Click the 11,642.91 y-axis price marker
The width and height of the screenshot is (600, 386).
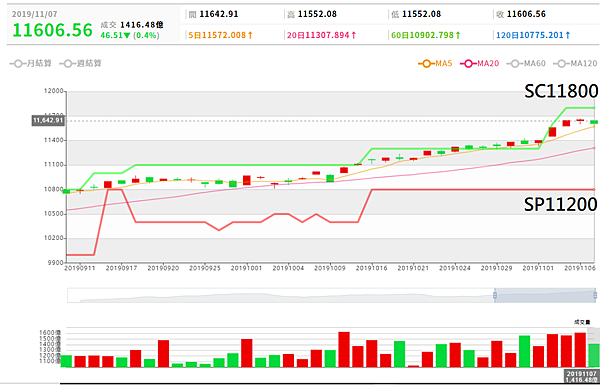point(48,121)
